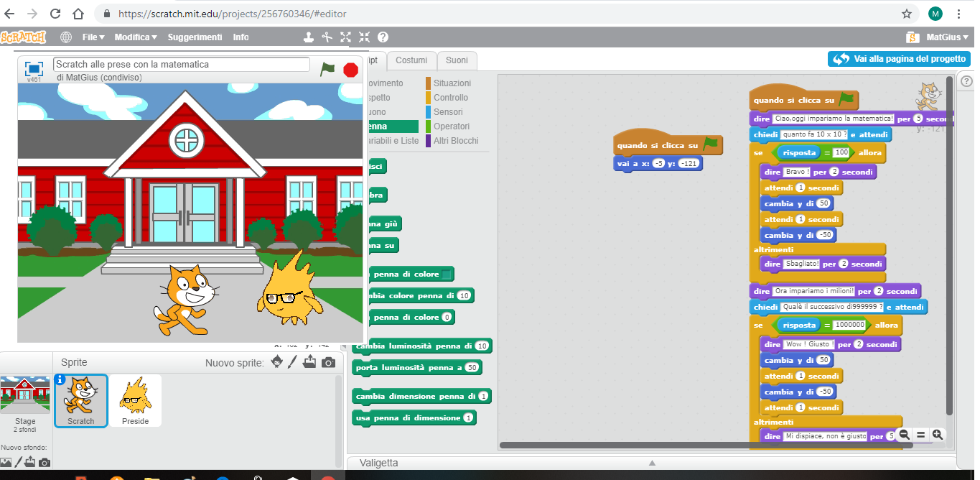The height and width of the screenshot is (480, 980).
Task: Select the Grow sprite tool
Action: point(345,37)
